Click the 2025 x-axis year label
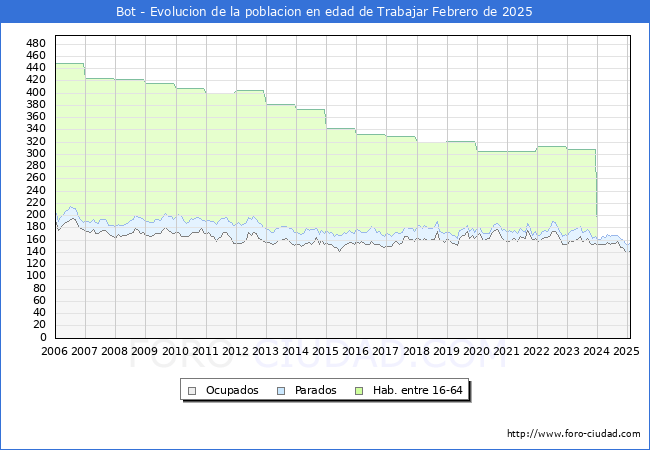 click(626, 351)
